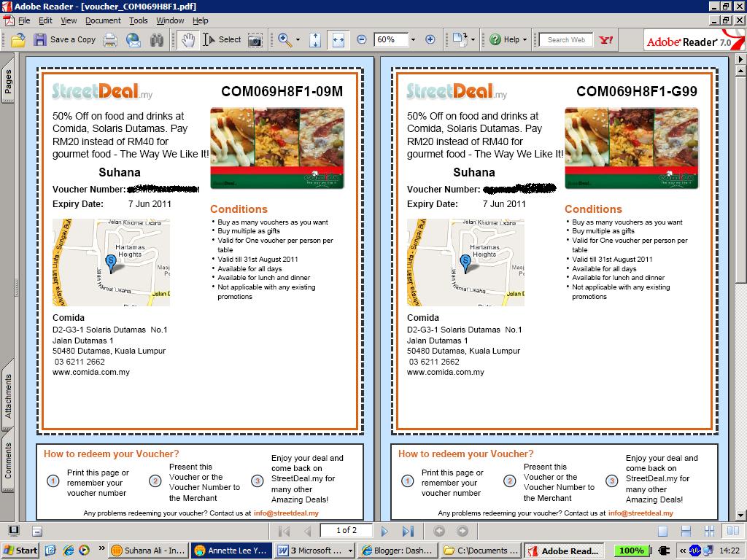Go to the previous page arrow

click(x=307, y=531)
